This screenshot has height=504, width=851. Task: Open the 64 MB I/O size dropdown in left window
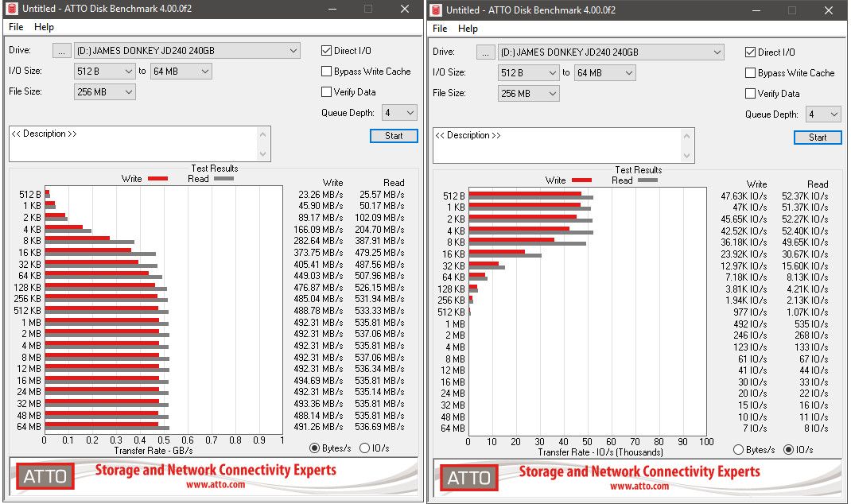coord(181,71)
